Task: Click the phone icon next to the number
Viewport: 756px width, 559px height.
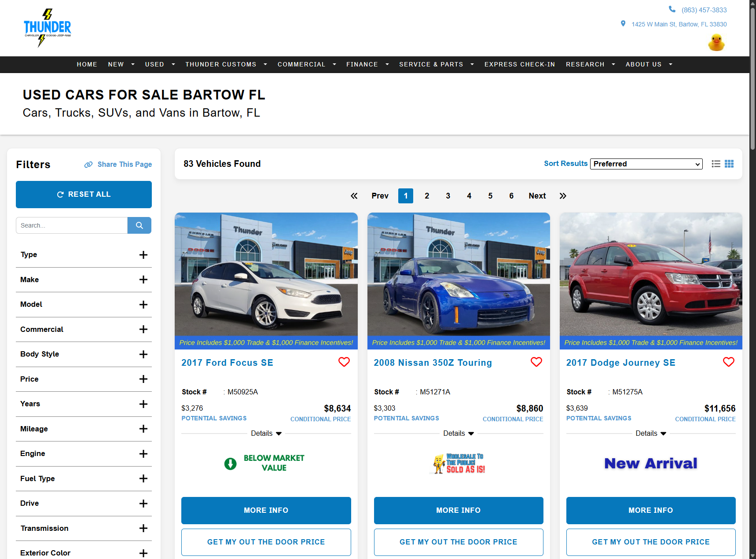Action: point(672,9)
